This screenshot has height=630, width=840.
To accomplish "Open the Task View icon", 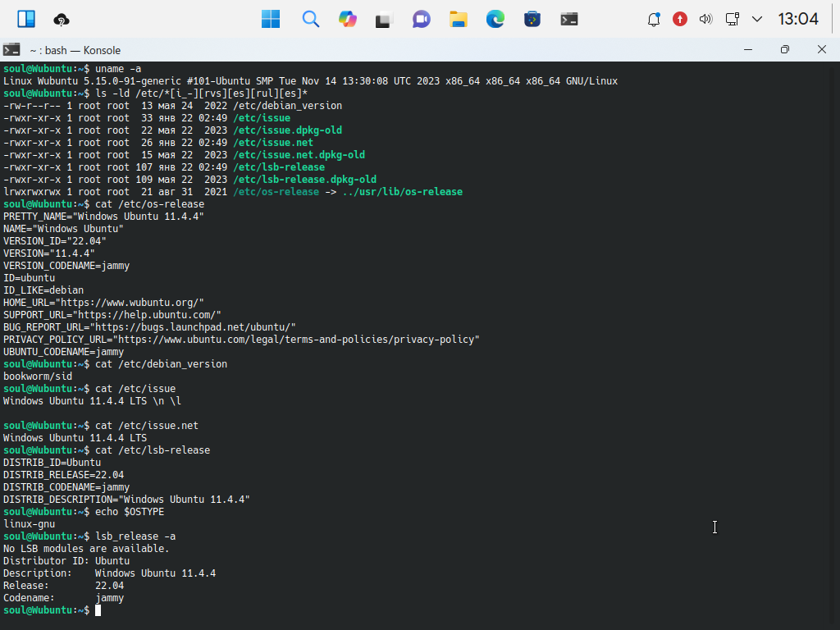I will pos(384,20).
